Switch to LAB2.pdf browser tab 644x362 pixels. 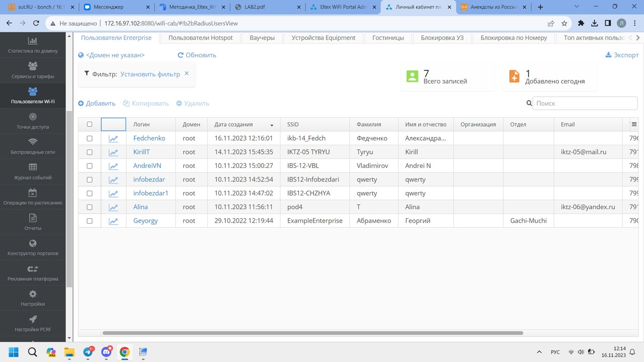point(267,7)
